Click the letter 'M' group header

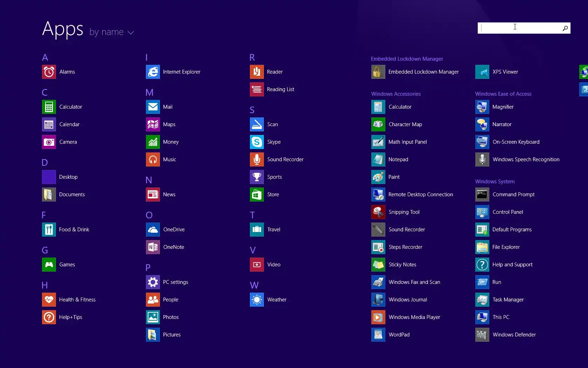(x=149, y=93)
